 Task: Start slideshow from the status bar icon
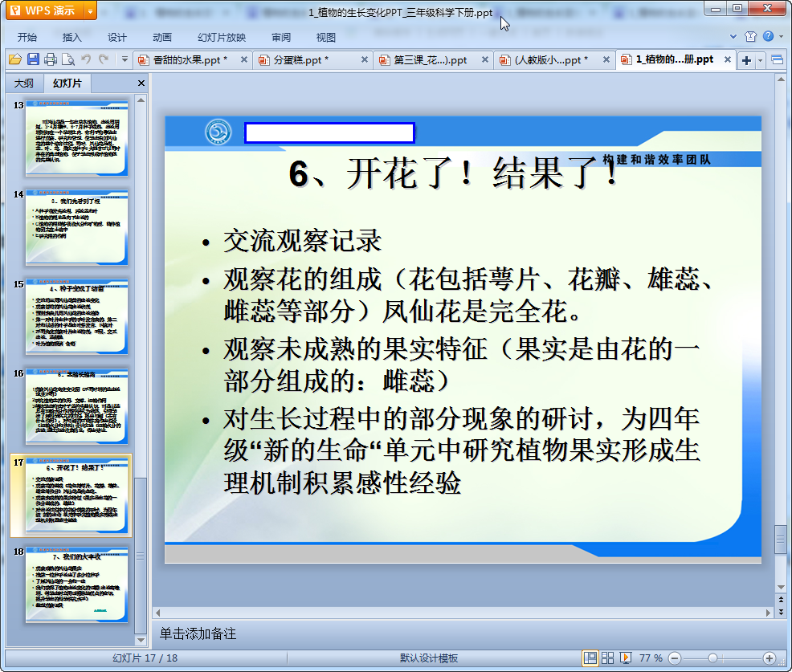point(626,658)
